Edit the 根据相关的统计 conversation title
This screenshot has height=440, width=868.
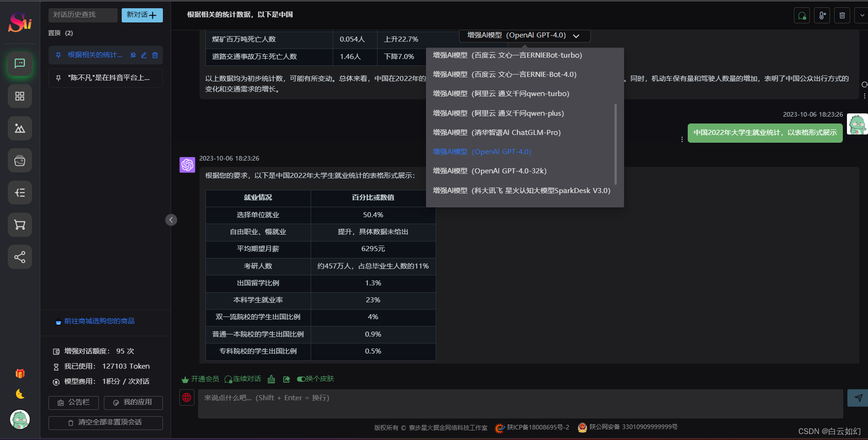pyautogui.click(x=144, y=55)
